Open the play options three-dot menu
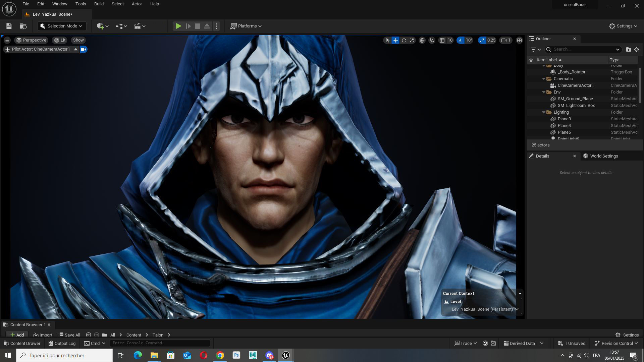This screenshot has height=362, width=644. coord(216,26)
